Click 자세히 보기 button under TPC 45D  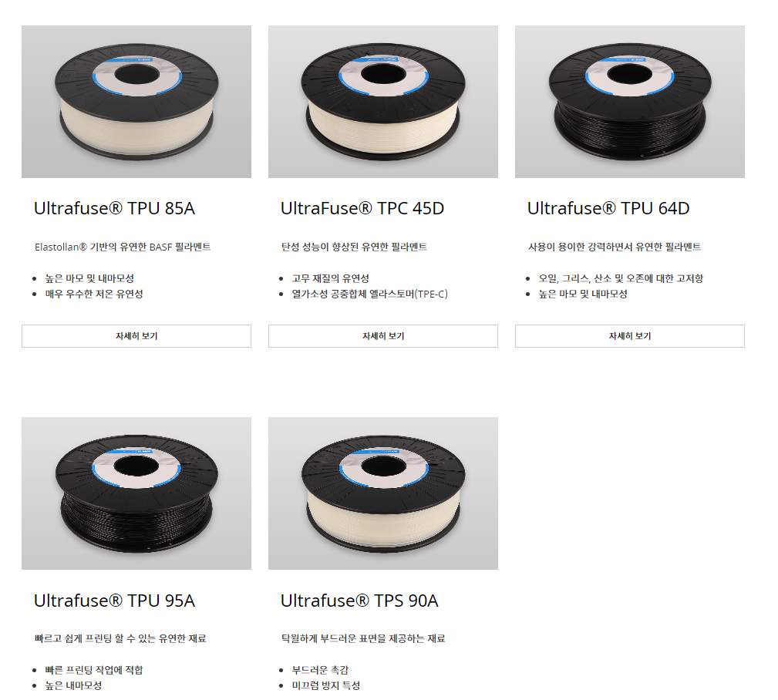pyautogui.click(x=383, y=336)
